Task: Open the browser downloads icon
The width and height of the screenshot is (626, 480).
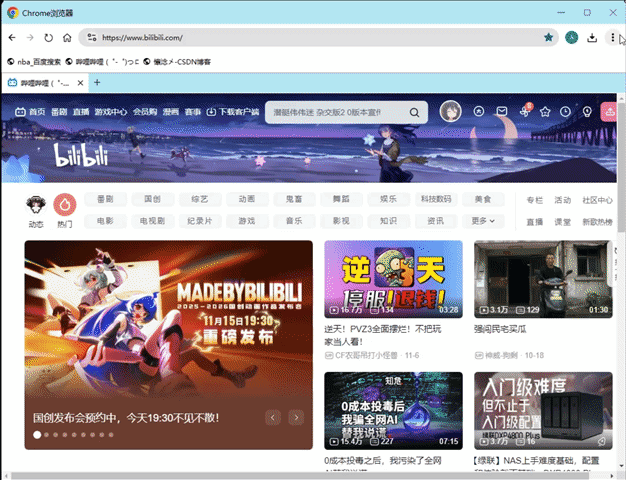Action: (x=592, y=38)
